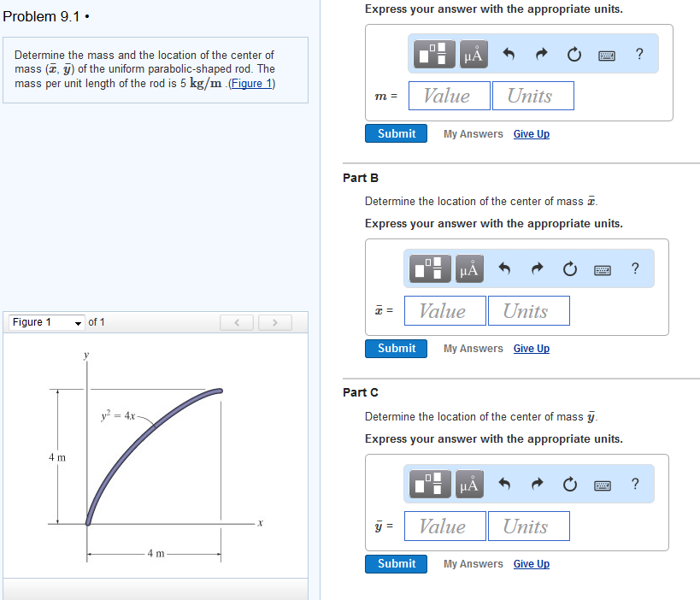
Task: Undo in the mass answer toolbar
Action: point(509,54)
